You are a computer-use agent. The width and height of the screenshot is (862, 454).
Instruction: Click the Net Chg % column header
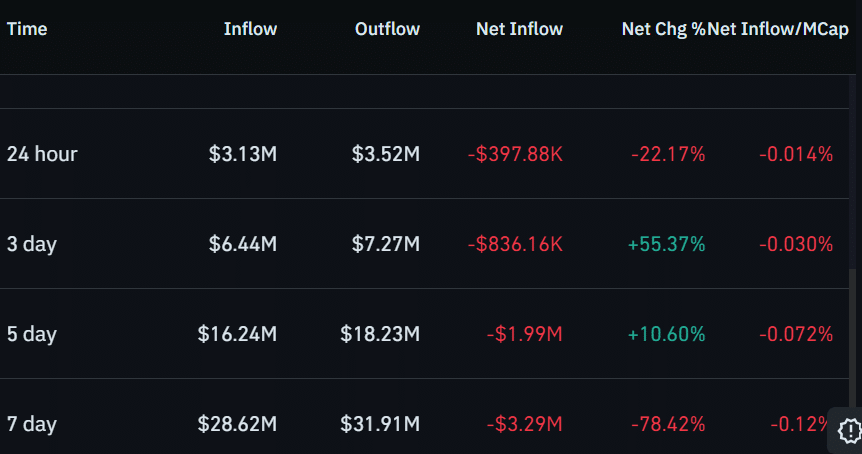[x=664, y=29]
